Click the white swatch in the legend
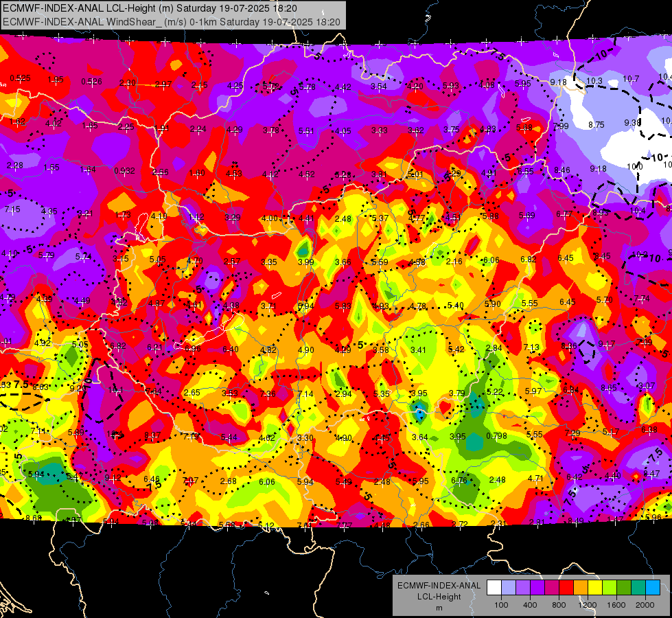Viewport: 672px width, 618px height. (494, 588)
